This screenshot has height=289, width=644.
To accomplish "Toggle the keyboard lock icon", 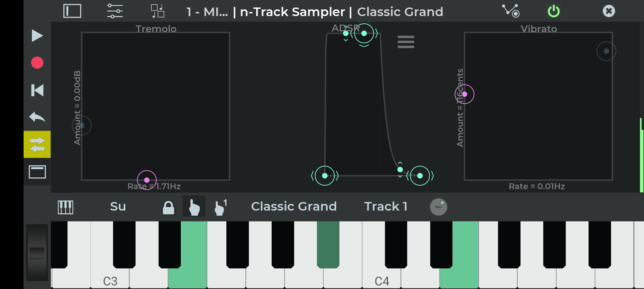I will 169,207.
